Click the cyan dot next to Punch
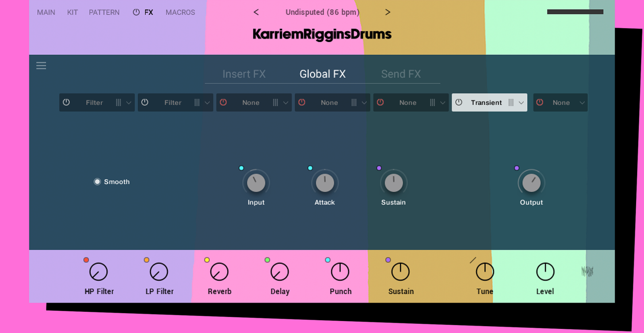The height and width of the screenshot is (333, 644). click(328, 260)
